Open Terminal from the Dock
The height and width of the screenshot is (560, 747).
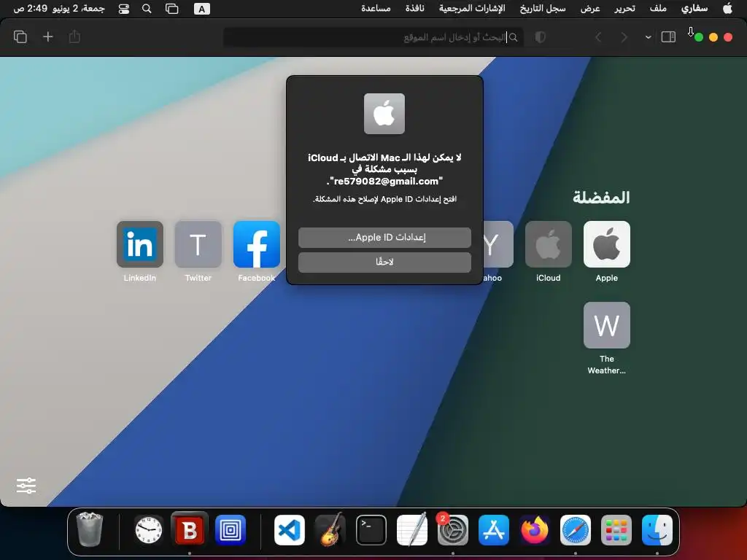tap(371, 530)
